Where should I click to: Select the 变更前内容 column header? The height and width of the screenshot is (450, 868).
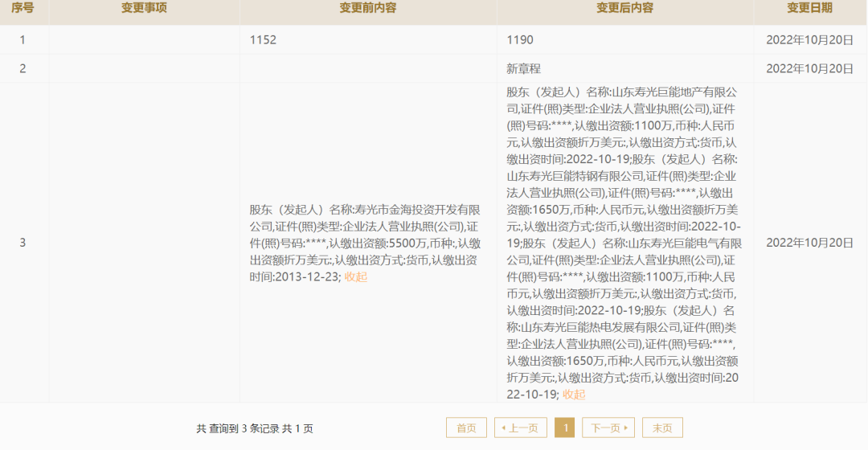[368, 8]
